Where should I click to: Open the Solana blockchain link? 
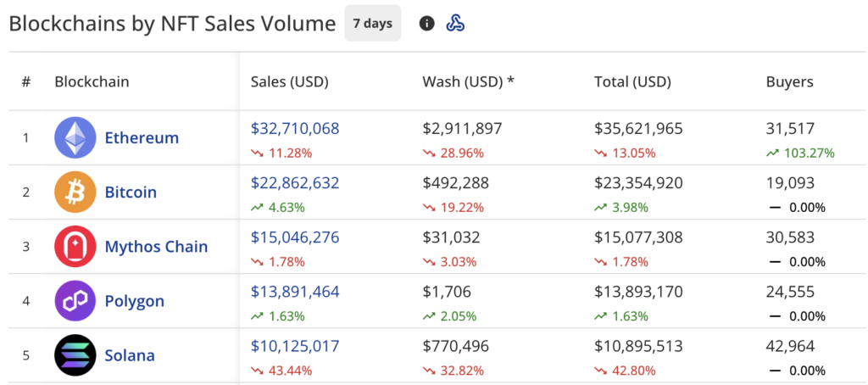130,355
